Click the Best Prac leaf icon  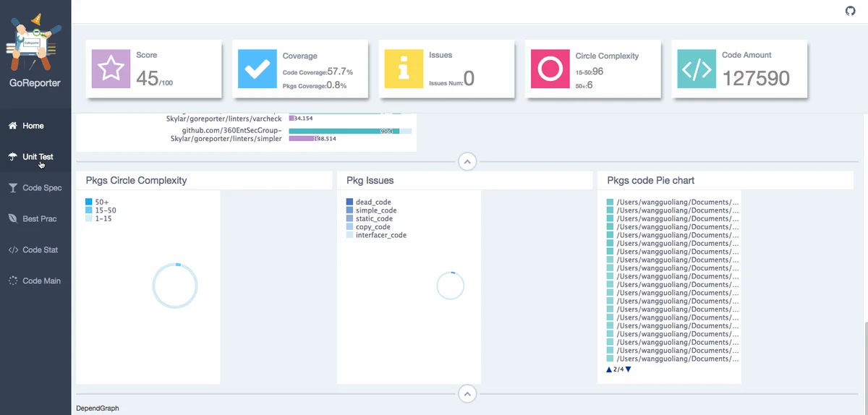[x=13, y=219]
